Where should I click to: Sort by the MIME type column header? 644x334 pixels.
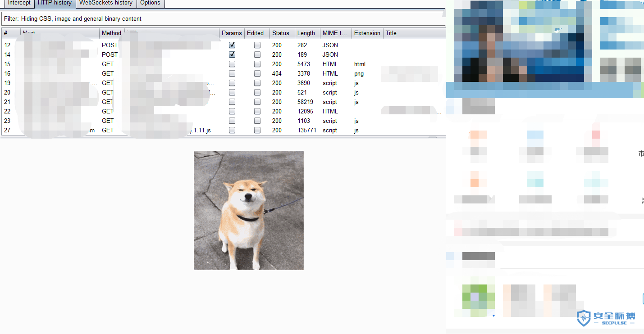336,33
